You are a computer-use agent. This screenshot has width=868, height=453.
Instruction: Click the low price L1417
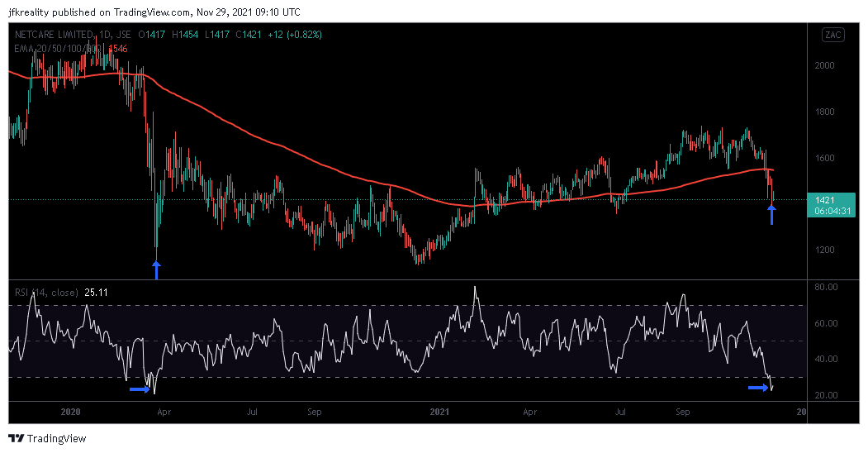click(217, 35)
